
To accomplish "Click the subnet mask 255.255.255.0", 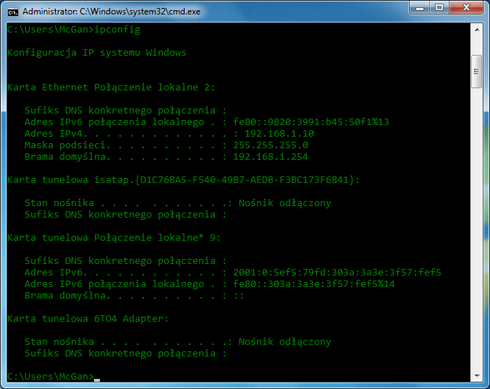I will coord(271,145).
